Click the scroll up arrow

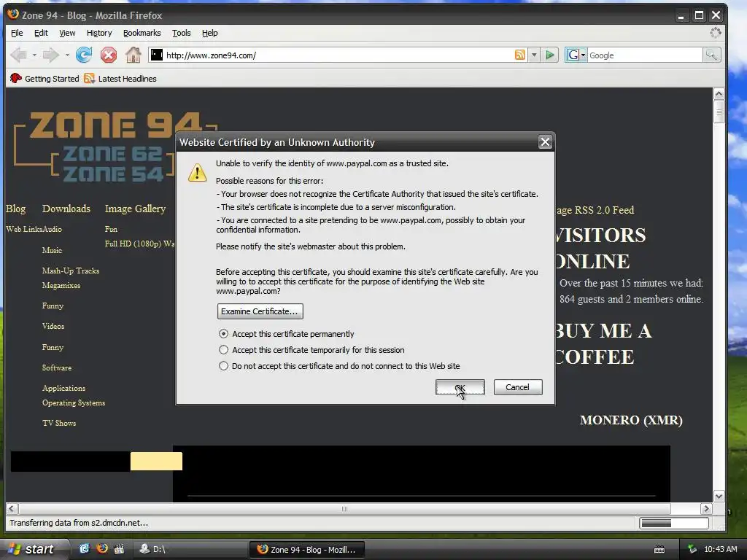719,94
